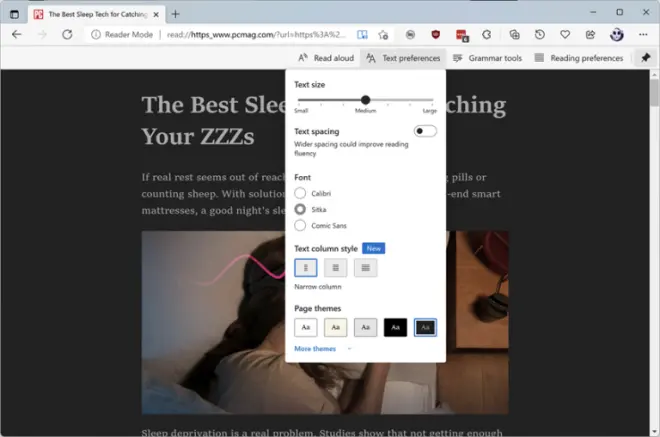
Task: Click the forward navigation arrow
Action: [42, 35]
